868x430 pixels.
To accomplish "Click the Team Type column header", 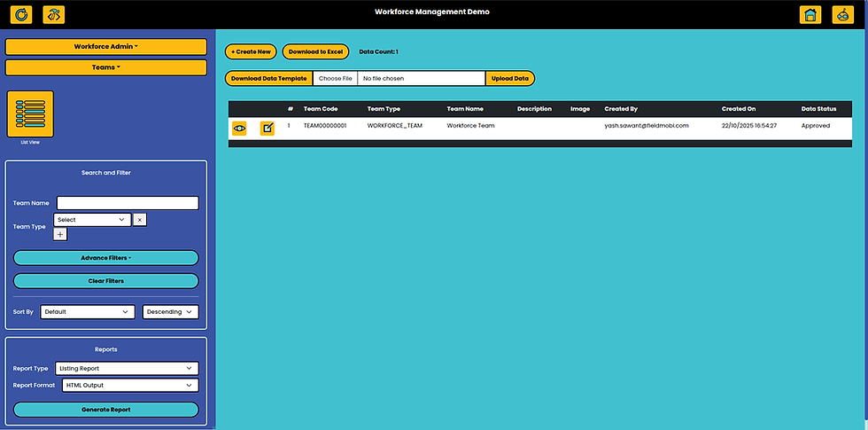I will click(x=384, y=109).
